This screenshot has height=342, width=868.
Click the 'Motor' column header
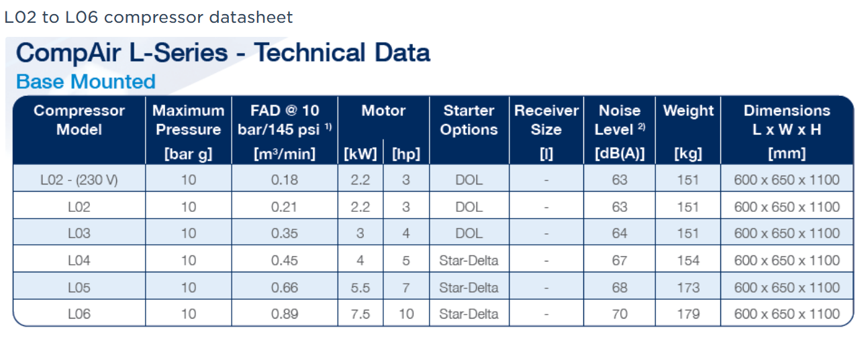[383, 111]
